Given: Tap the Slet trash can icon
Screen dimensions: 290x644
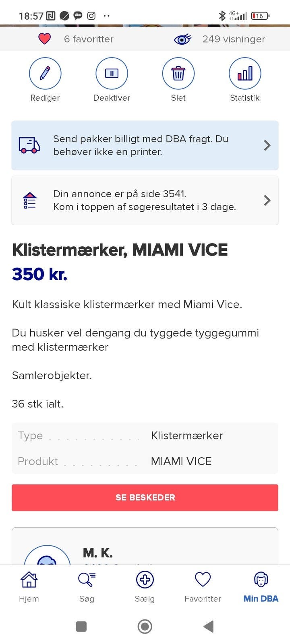Looking at the screenshot, I should pos(178,74).
